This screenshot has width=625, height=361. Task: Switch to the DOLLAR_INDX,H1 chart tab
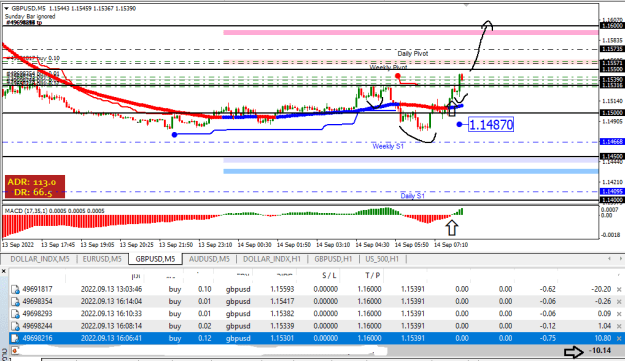(272, 259)
